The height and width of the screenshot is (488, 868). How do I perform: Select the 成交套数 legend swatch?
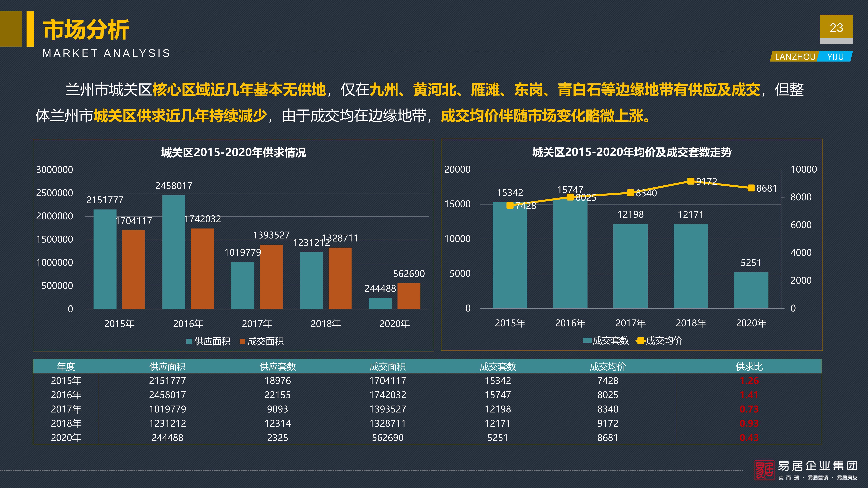pos(587,341)
